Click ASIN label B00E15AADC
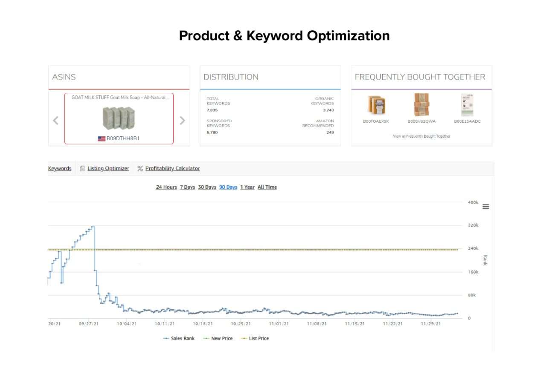The width and height of the screenshot is (546, 392). point(468,121)
